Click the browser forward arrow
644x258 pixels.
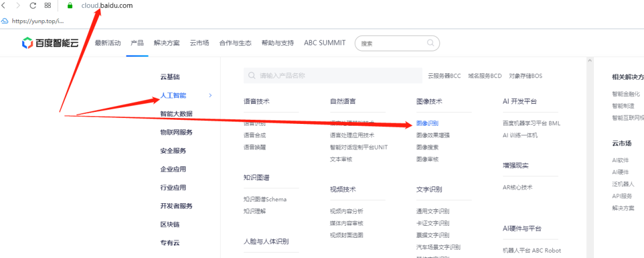click(18, 6)
